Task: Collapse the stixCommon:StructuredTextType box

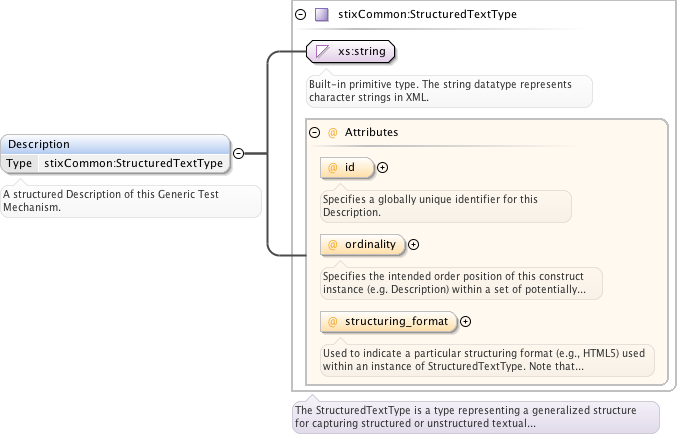Action: pyautogui.click(x=300, y=15)
